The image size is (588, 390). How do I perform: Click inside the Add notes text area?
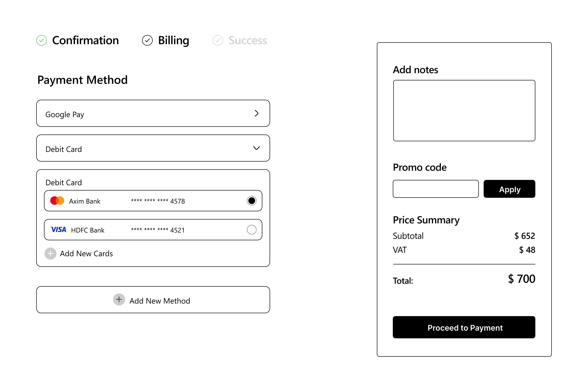click(464, 110)
